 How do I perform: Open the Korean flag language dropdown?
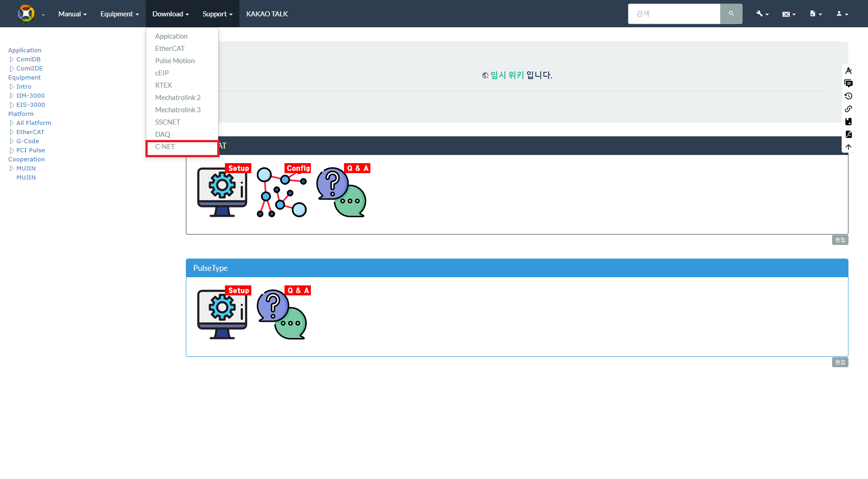coord(788,14)
